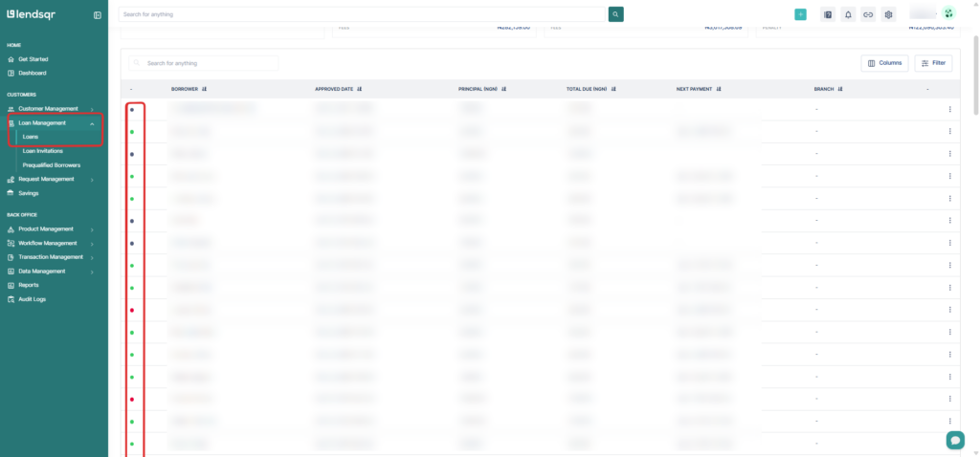The height and width of the screenshot is (457, 980).
Task: Click the Filter button
Action: [933, 63]
